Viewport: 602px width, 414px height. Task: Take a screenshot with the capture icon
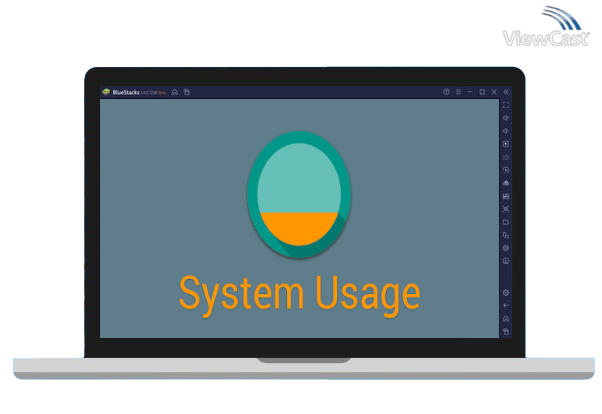506,209
